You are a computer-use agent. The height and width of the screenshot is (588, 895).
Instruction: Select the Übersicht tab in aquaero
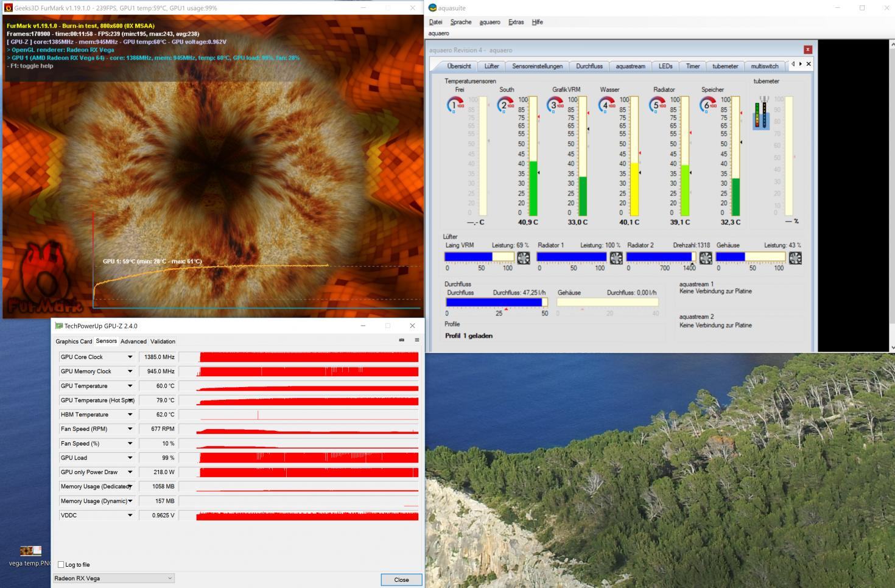pos(459,66)
